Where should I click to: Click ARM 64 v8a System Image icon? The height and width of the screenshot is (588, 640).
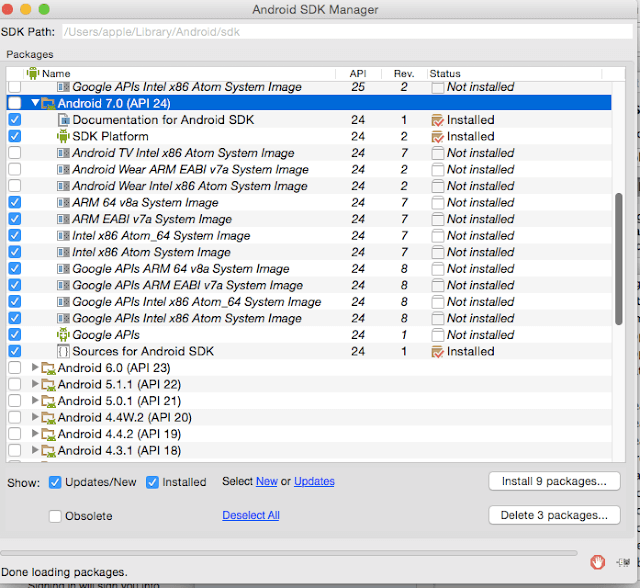coord(63,202)
